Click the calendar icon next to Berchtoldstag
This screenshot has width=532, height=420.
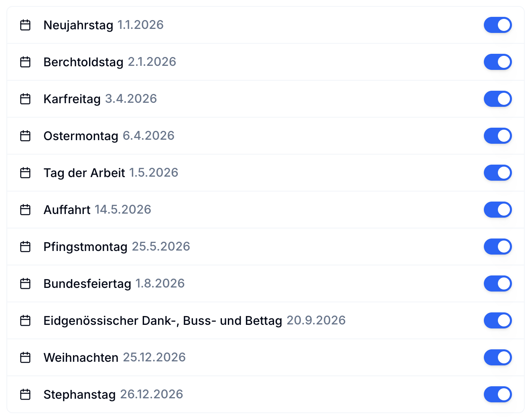click(x=25, y=62)
